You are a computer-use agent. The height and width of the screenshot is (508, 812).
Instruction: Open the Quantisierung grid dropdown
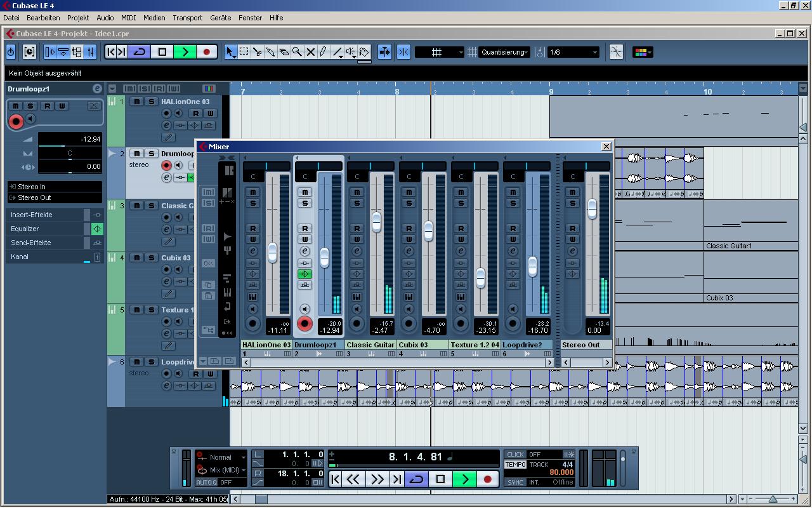tap(504, 52)
